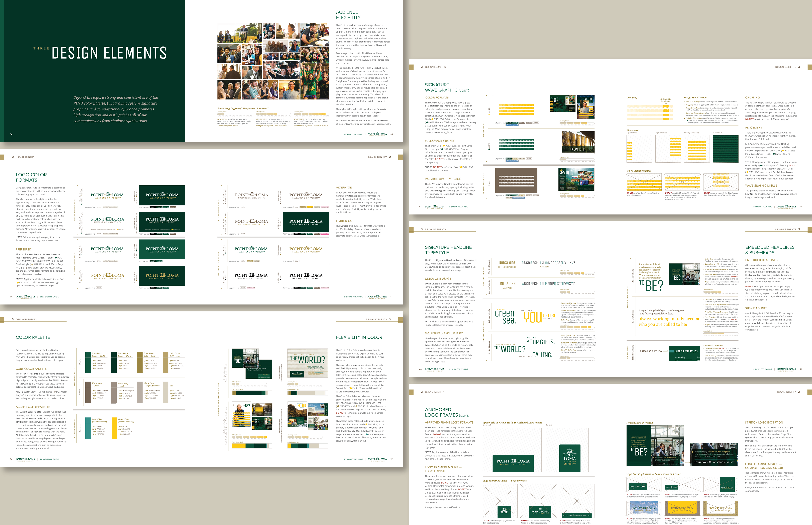Click THE WORLD? sample layout on page 37

pos(307,363)
